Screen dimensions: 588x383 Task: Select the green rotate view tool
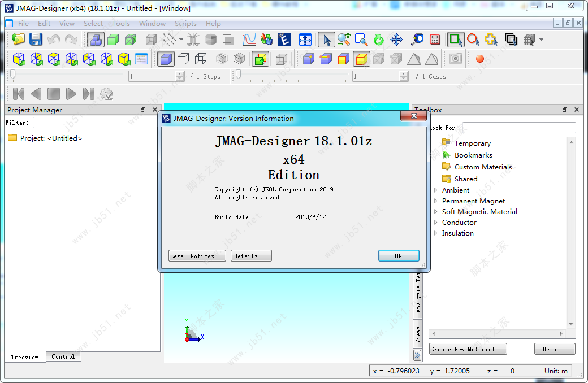coord(379,40)
